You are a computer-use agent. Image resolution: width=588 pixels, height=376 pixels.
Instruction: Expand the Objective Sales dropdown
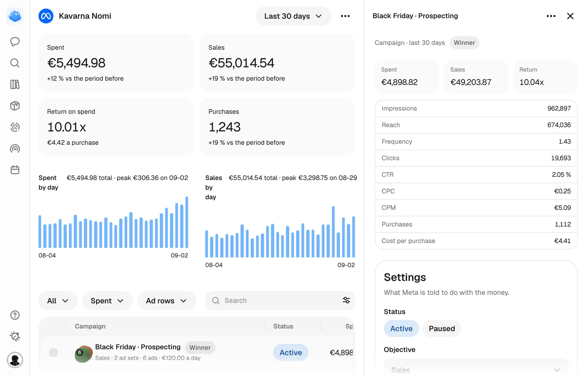pyautogui.click(x=476, y=369)
